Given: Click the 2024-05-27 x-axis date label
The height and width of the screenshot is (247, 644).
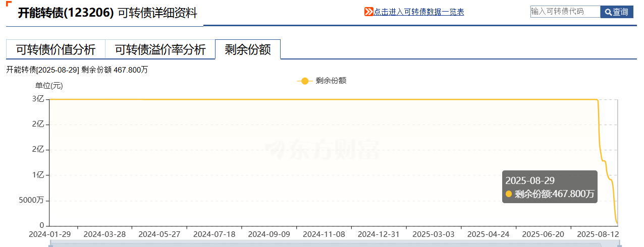Looking at the screenshot, I should click(x=159, y=234).
